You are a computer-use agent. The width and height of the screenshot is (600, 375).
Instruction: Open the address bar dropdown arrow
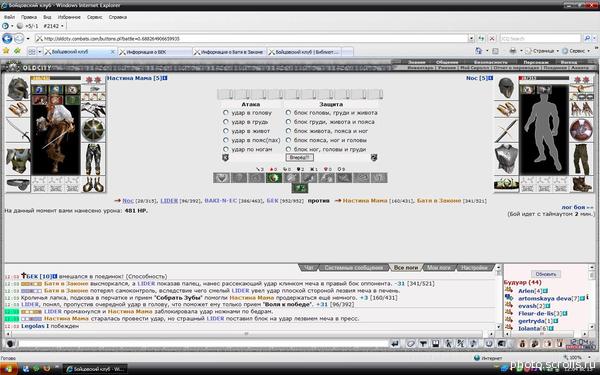(471, 39)
